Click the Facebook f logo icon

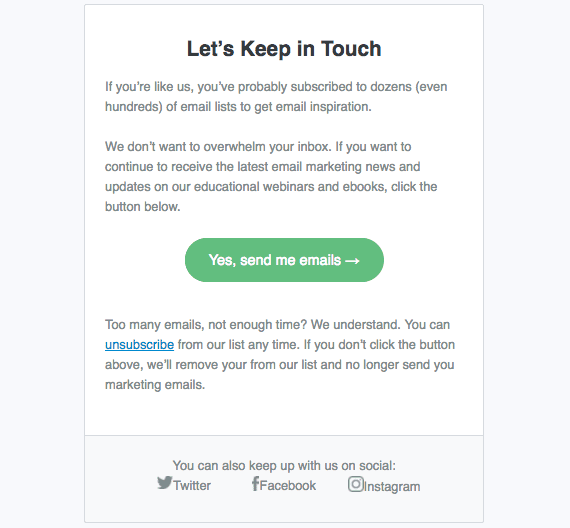pyautogui.click(x=255, y=484)
